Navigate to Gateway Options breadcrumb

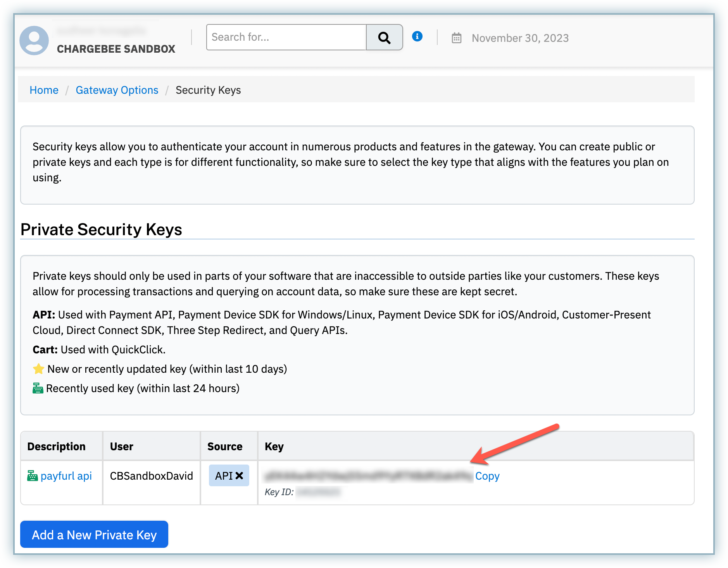(x=117, y=90)
